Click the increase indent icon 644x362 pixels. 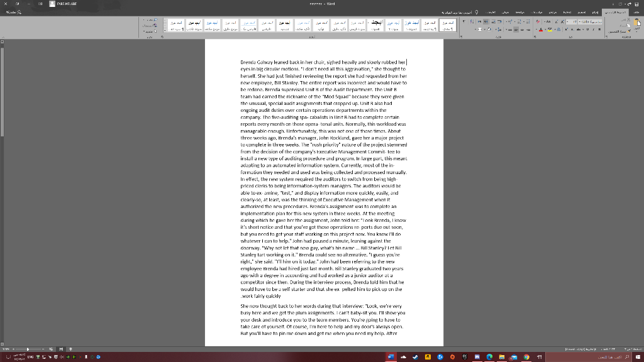coord(494,22)
